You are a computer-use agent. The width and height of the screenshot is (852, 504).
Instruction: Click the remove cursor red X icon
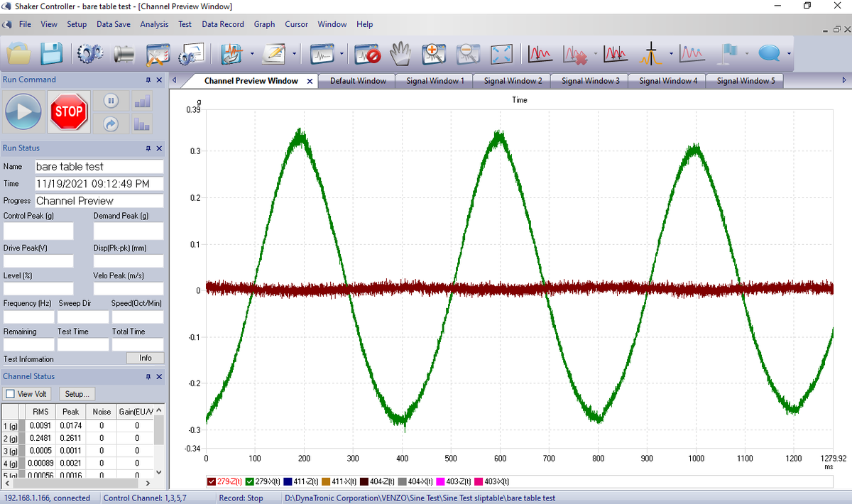click(x=574, y=53)
